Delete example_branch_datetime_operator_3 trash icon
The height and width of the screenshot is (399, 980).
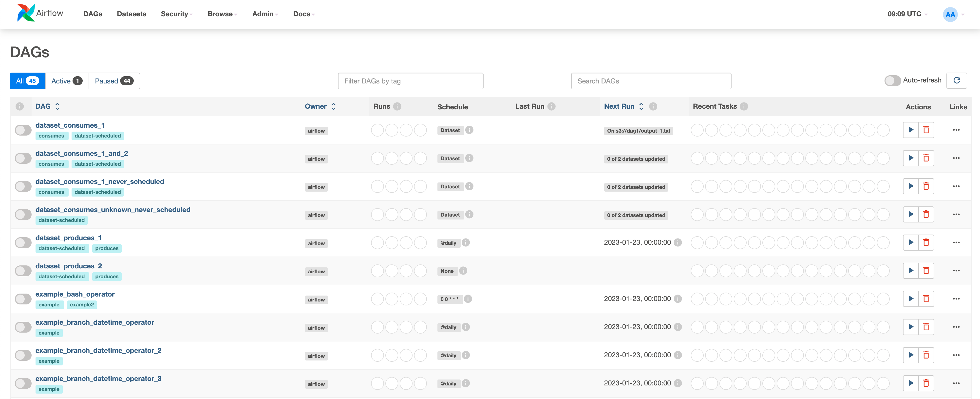[x=926, y=383]
